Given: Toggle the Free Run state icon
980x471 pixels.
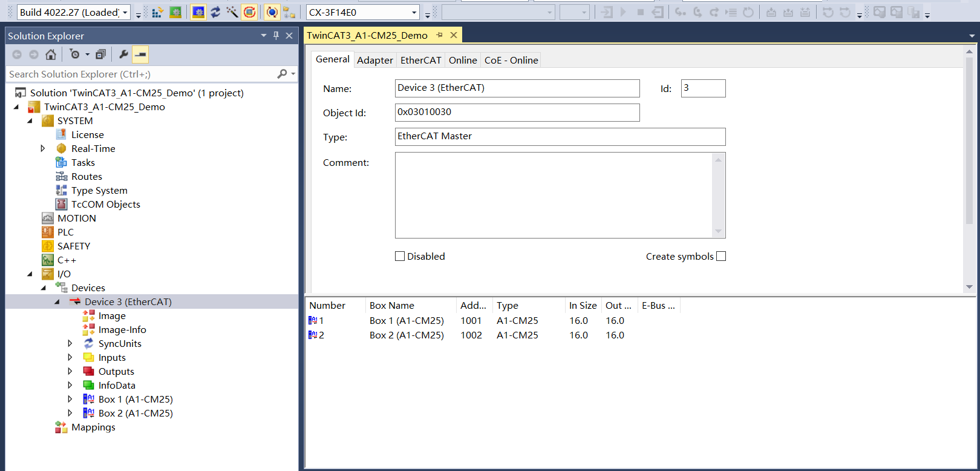Looking at the screenshot, I should pos(249,12).
